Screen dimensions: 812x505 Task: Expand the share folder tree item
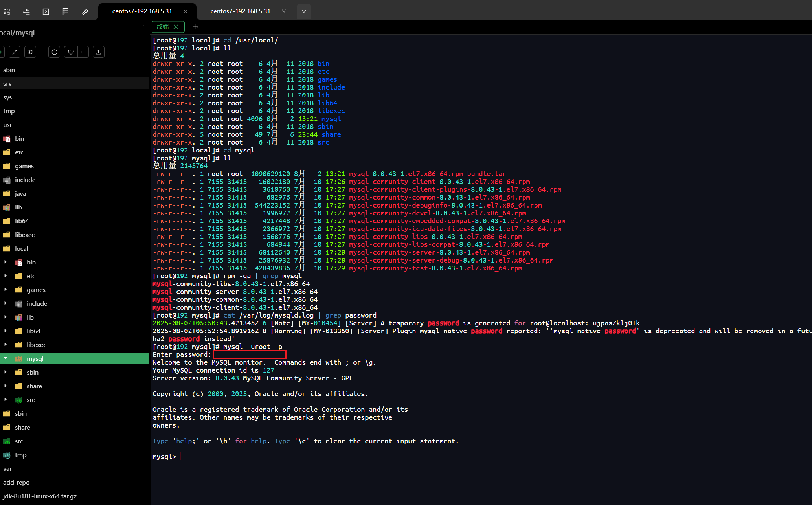pos(6,386)
